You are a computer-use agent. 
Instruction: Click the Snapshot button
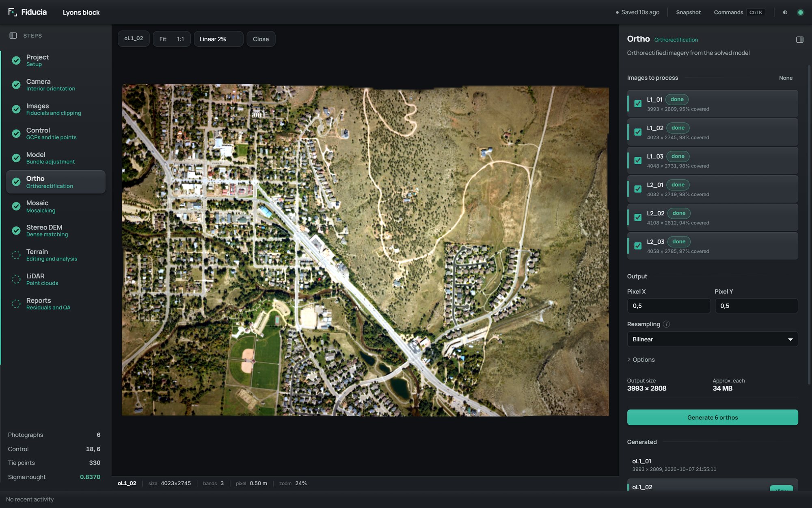click(x=688, y=12)
